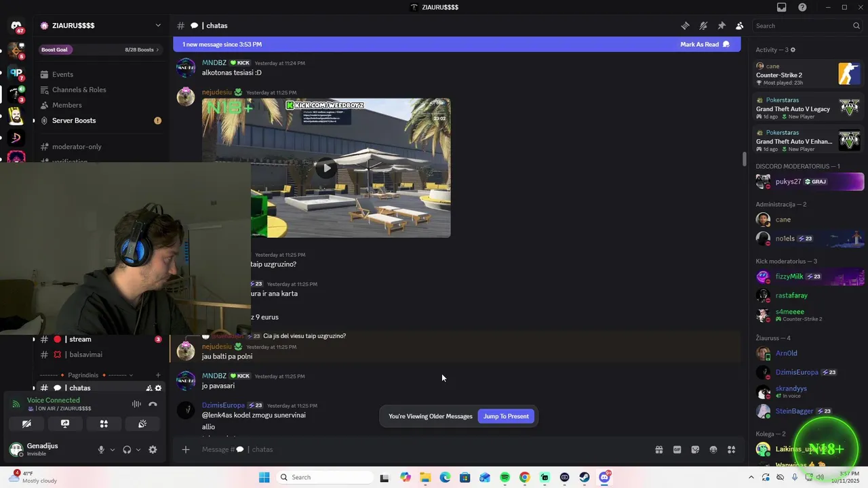Open chatas channel settings gear
Viewport: 868px width, 488px height.
[158, 388]
